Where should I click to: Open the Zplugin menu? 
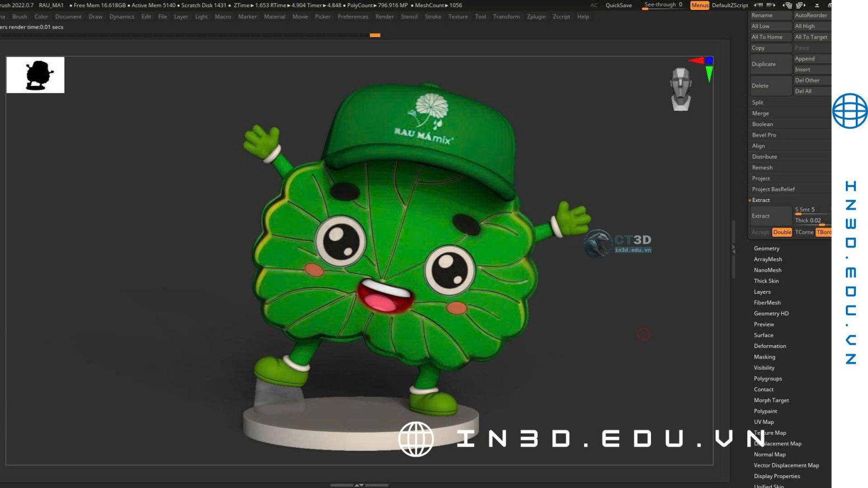tap(536, 17)
